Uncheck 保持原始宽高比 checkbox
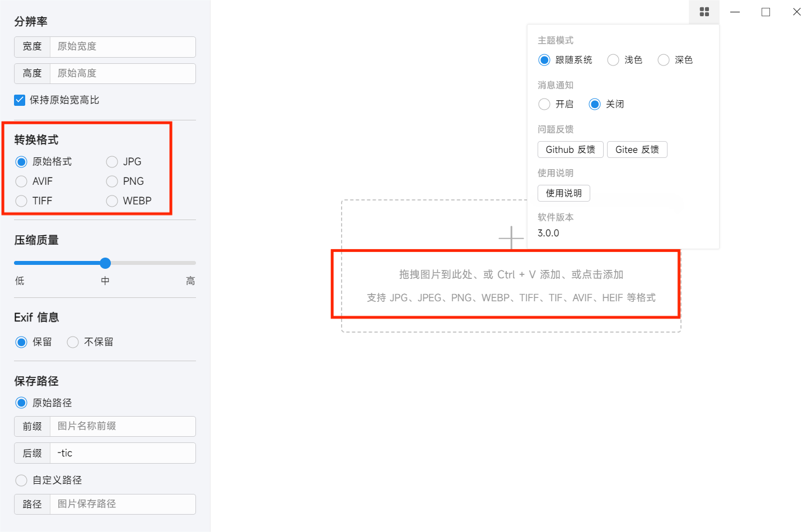The height and width of the screenshot is (532, 812). (x=20, y=100)
